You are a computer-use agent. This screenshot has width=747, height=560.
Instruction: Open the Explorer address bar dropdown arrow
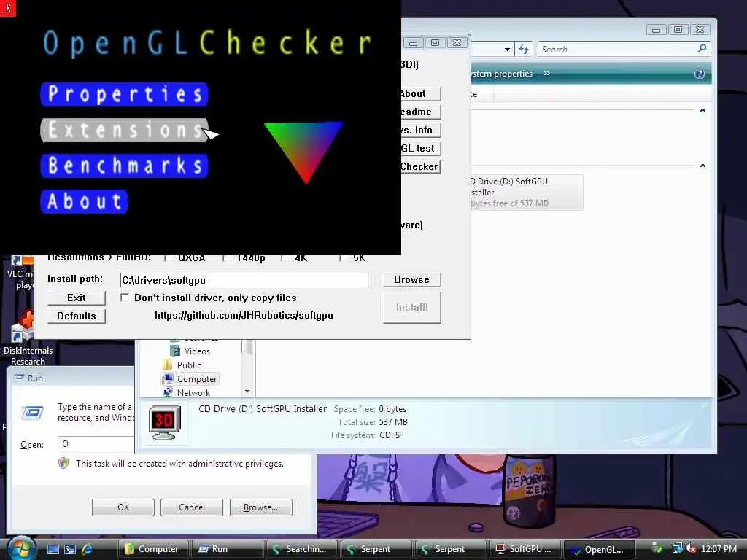pos(507,49)
